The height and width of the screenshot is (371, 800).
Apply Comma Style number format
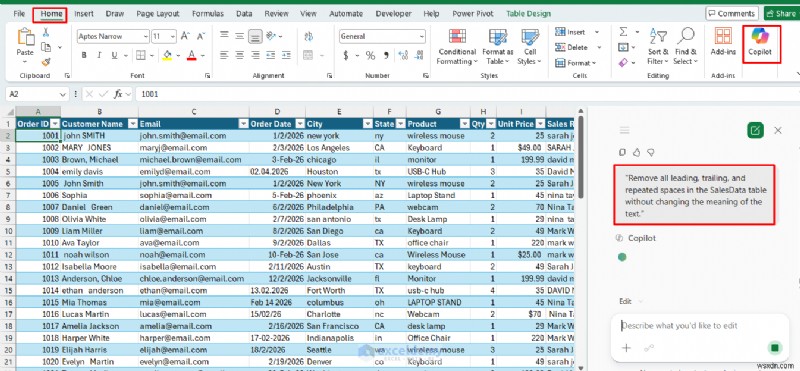tap(386, 55)
